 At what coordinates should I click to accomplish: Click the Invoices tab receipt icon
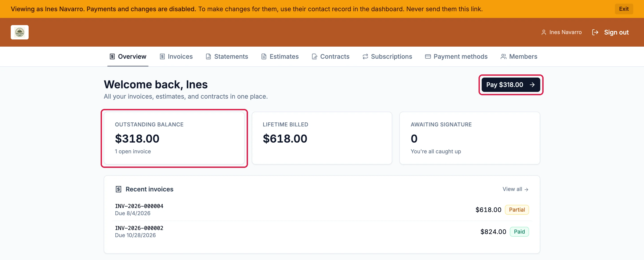(162, 57)
